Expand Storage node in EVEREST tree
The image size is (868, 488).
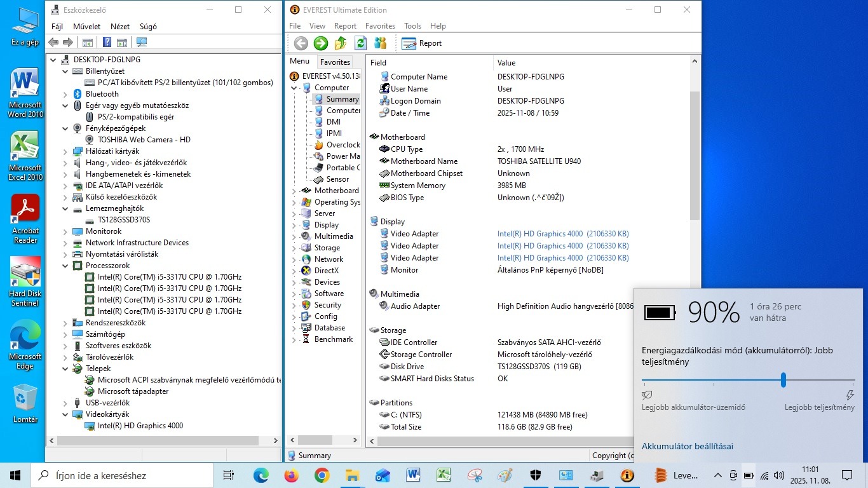[294, 248]
